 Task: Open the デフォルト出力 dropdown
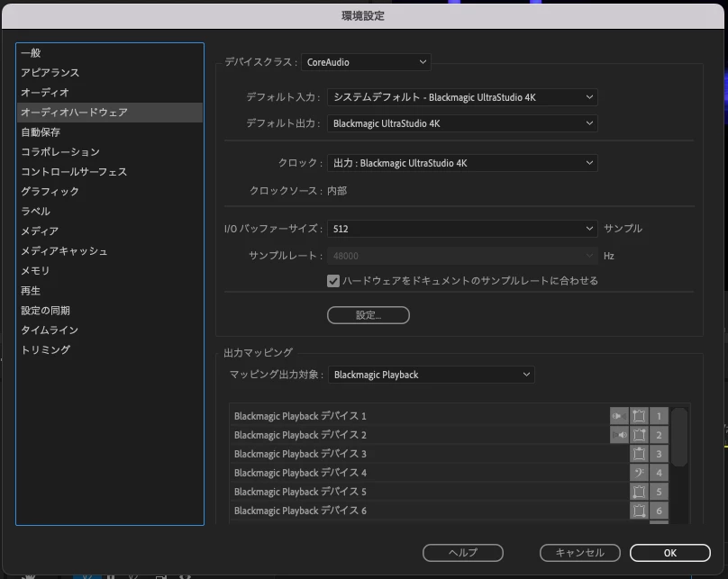click(462, 123)
